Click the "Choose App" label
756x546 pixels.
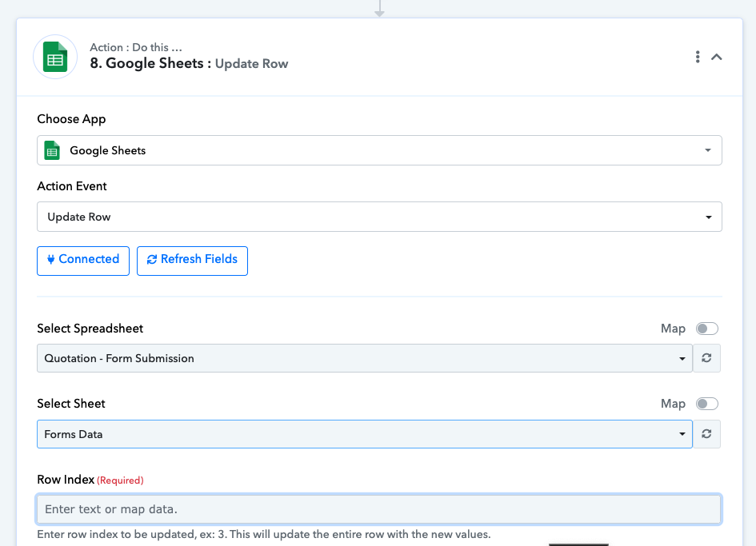(71, 119)
